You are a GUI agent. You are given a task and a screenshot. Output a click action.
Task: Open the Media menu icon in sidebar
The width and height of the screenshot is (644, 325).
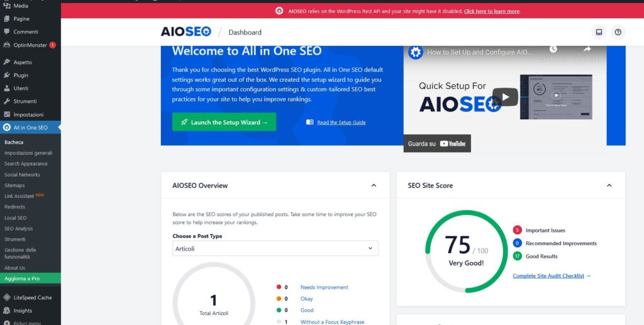point(6,6)
